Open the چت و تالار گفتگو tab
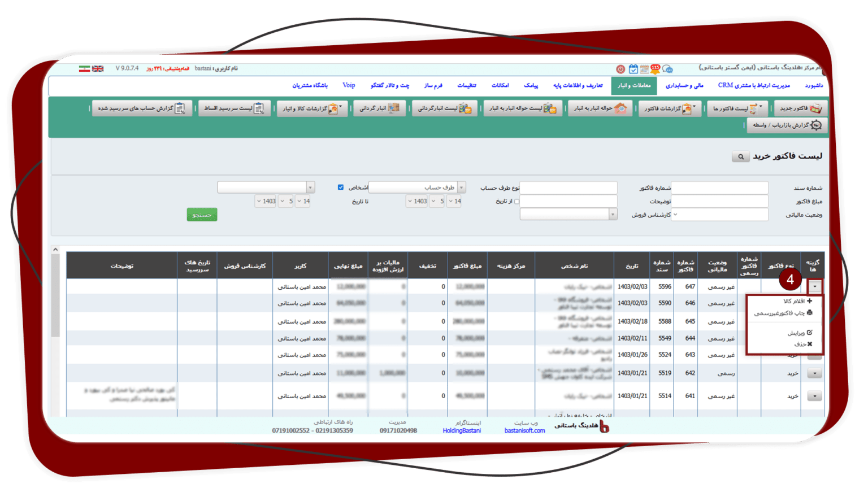868x488 pixels. (x=390, y=86)
